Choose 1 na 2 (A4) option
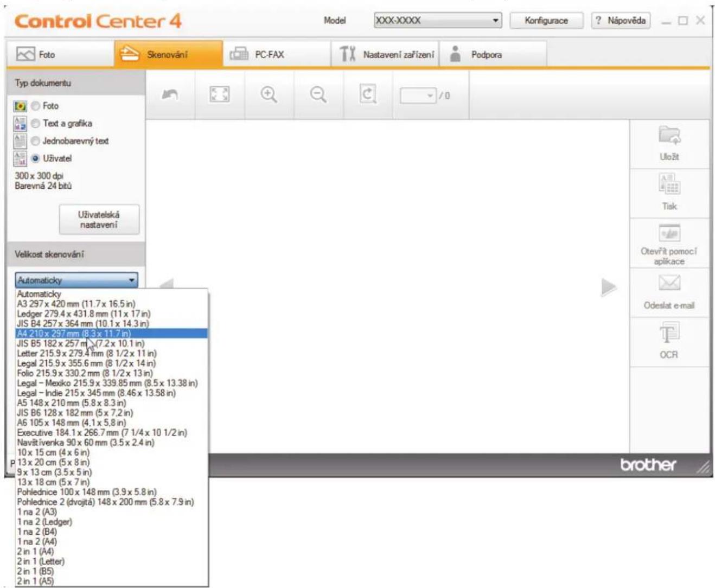Viewport: 715px width, 588px height. coord(112,541)
